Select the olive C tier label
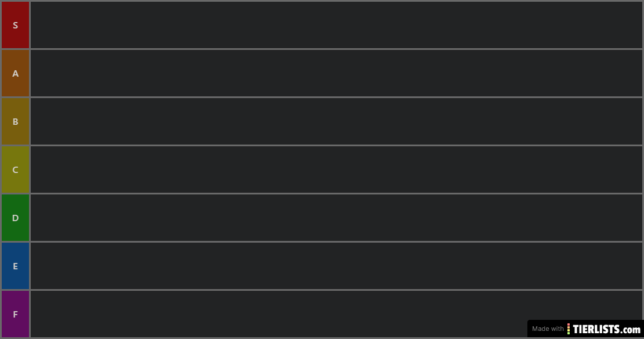Screen dimensions: 644x339 tap(15, 169)
